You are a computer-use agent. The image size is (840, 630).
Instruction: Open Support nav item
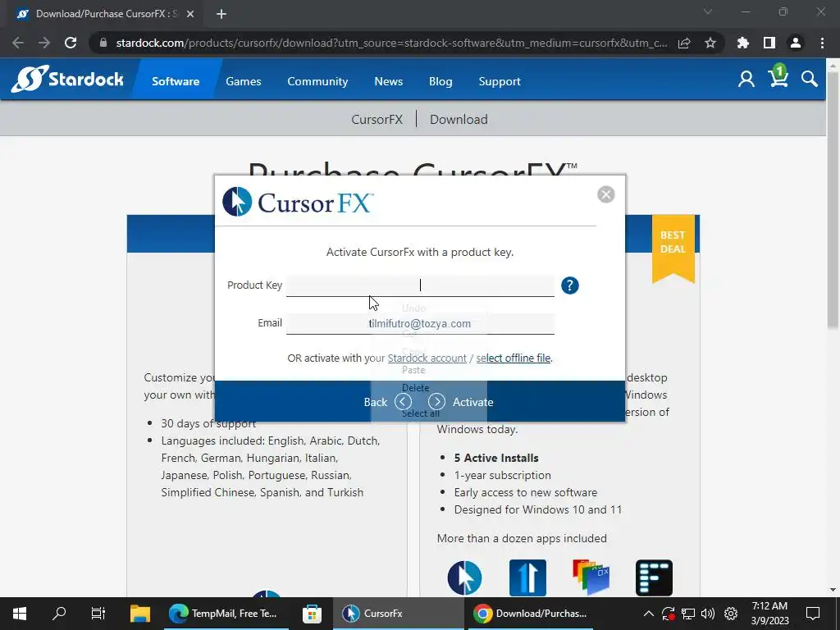point(500,81)
